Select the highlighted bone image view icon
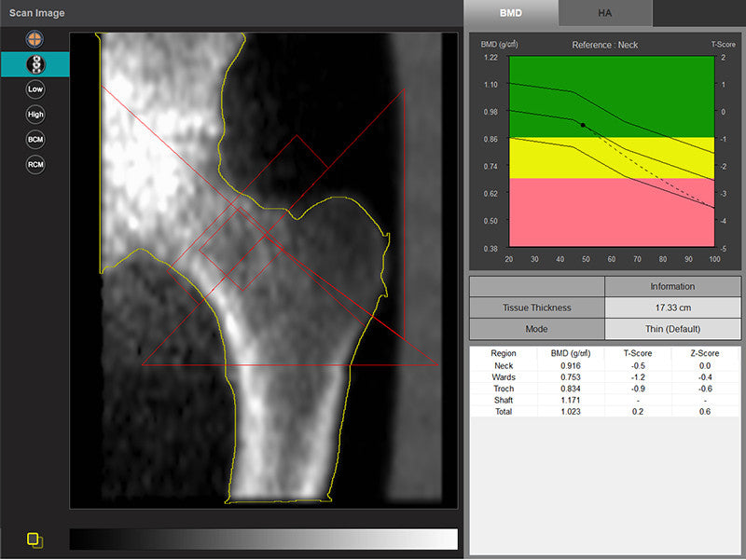746x560 pixels. click(35, 64)
